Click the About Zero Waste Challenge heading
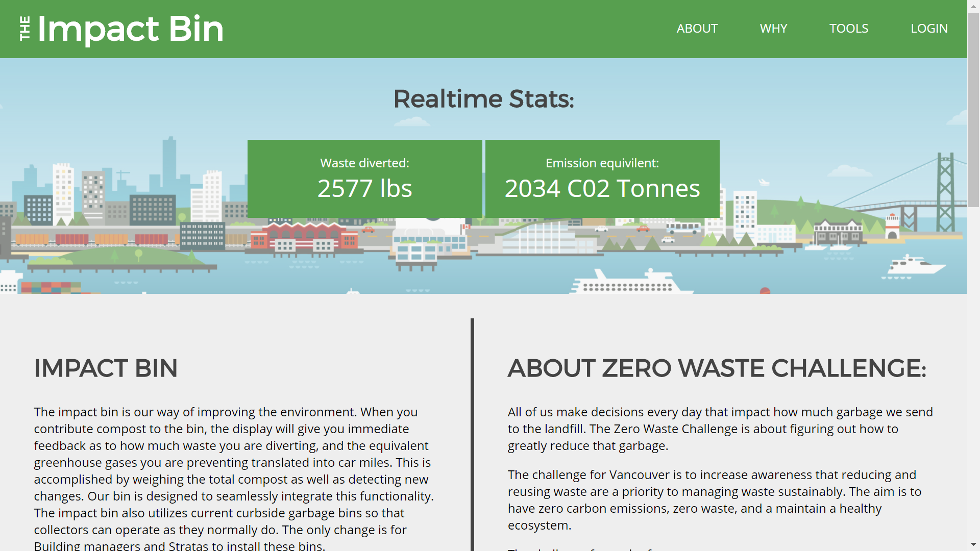The width and height of the screenshot is (980, 551). (717, 368)
